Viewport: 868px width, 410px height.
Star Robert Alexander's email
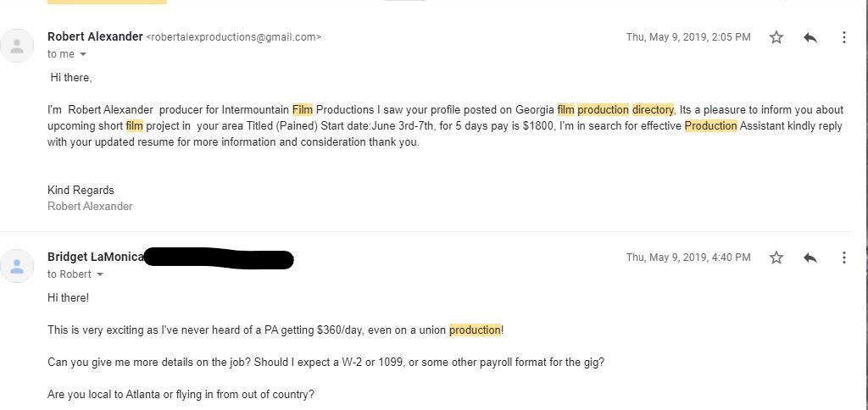(x=776, y=37)
